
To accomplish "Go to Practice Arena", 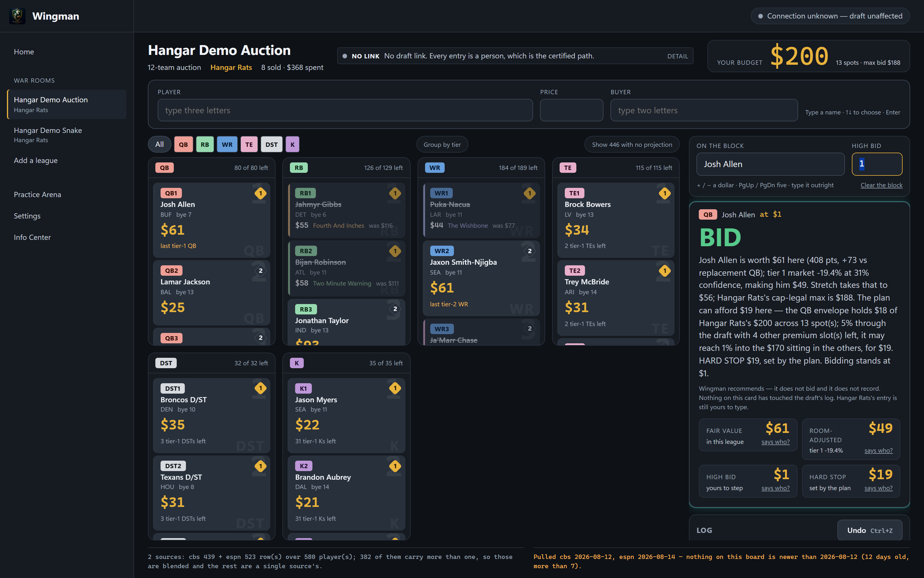I will pyautogui.click(x=38, y=194).
